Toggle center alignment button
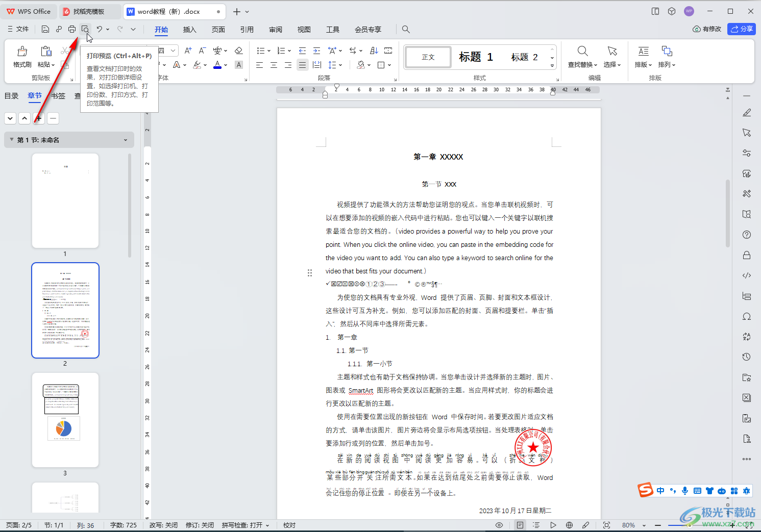 (x=274, y=65)
